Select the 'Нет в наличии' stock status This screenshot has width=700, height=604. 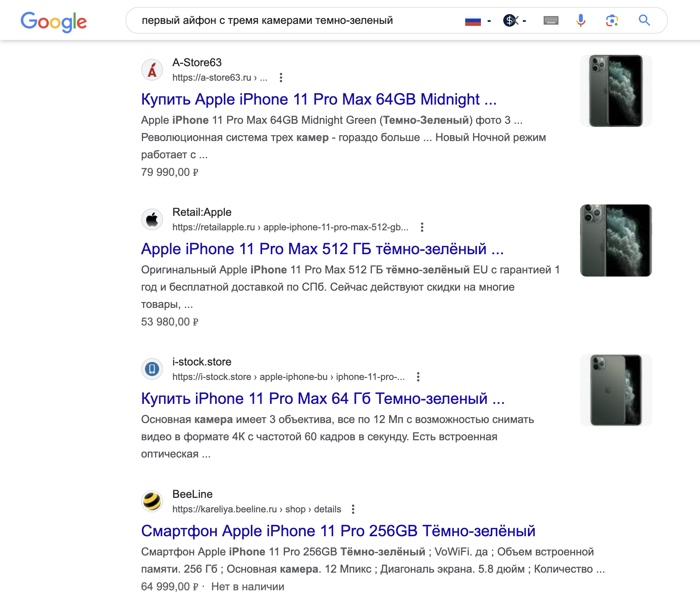point(248,586)
